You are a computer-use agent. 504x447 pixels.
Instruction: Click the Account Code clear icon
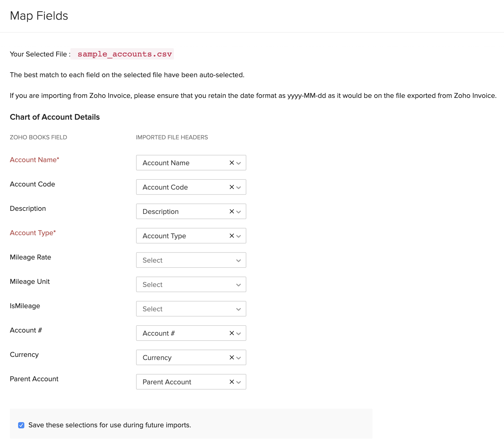click(x=231, y=187)
